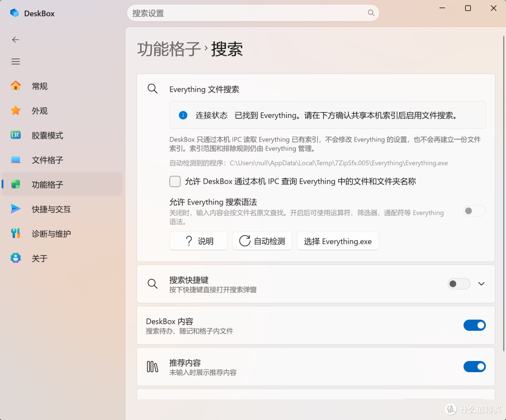Enable the 允许 DeskBox 通过本机 IPC 查询 checkbox
Viewport: 506px width, 420px height.
pos(175,181)
